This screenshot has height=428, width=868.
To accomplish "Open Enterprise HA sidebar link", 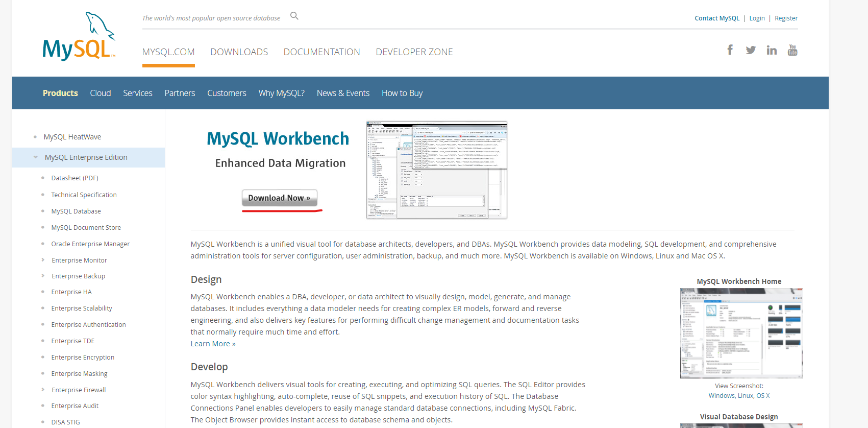I will pos(71,292).
